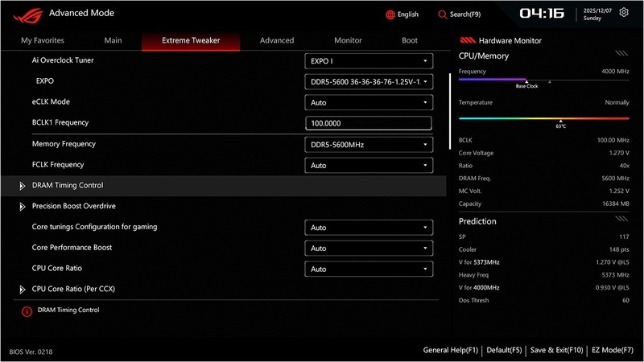
Task: Open the EXPO profile dropdown
Action: click(369, 82)
